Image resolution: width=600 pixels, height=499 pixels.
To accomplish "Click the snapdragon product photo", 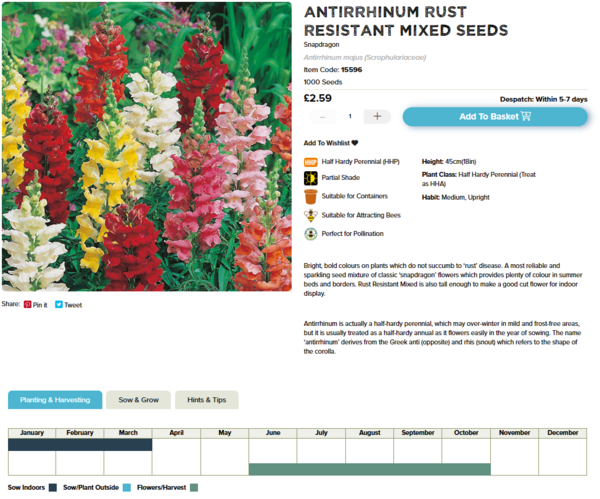I will pyautogui.click(x=146, y=146).
